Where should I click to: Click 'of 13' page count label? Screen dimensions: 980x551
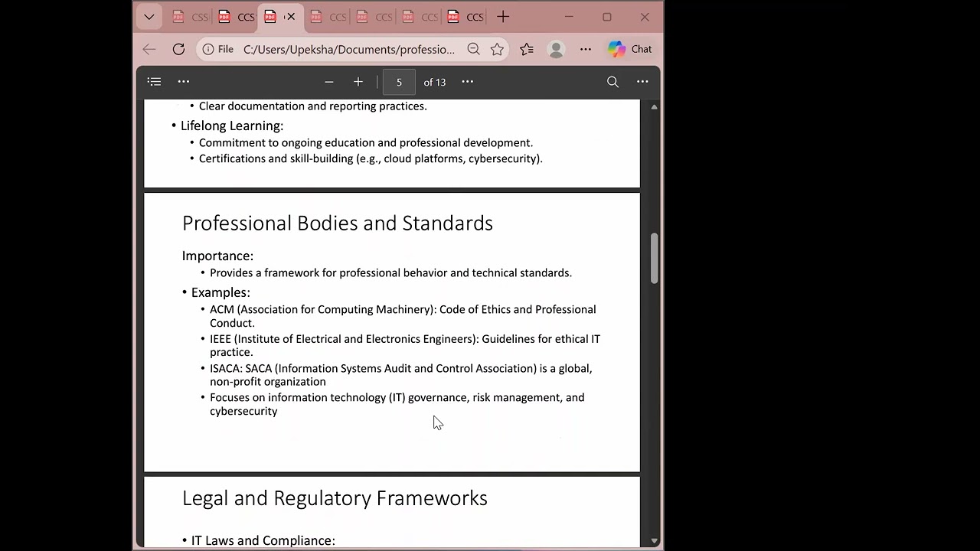click(435, 82)
